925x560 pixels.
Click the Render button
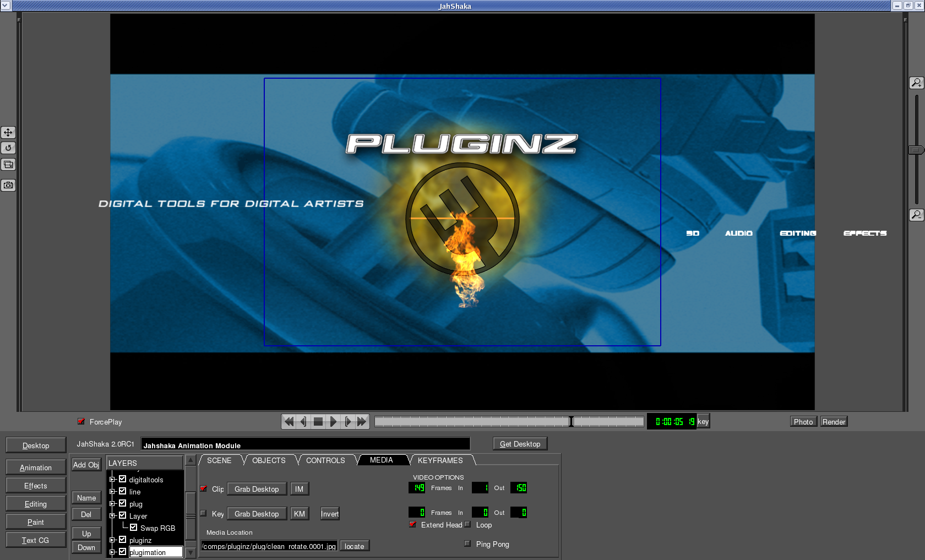834,422
